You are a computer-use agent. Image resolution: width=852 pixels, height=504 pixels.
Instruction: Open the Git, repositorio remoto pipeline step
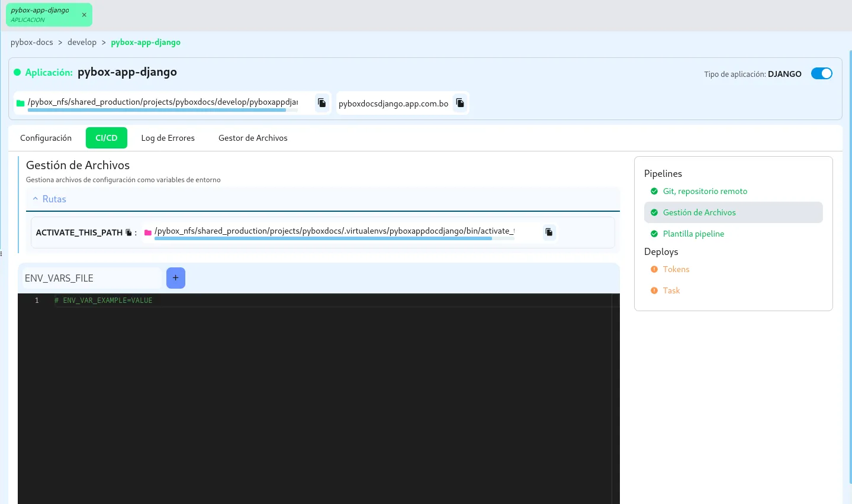(x=734, y=191)
